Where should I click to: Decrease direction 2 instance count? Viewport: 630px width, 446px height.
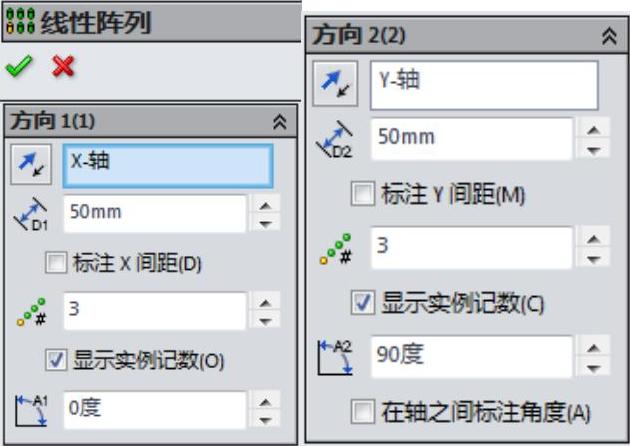pos(593,259)
